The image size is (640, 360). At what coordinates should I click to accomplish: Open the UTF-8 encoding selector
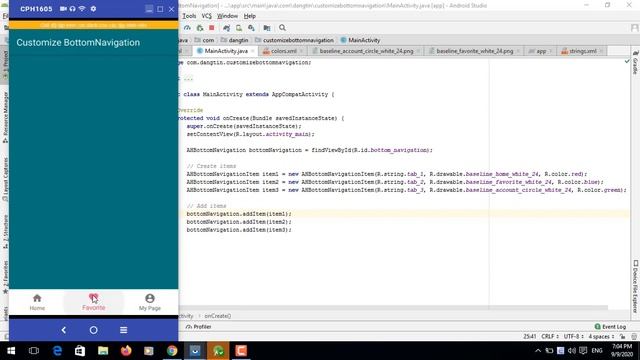[x=573, y=336]
